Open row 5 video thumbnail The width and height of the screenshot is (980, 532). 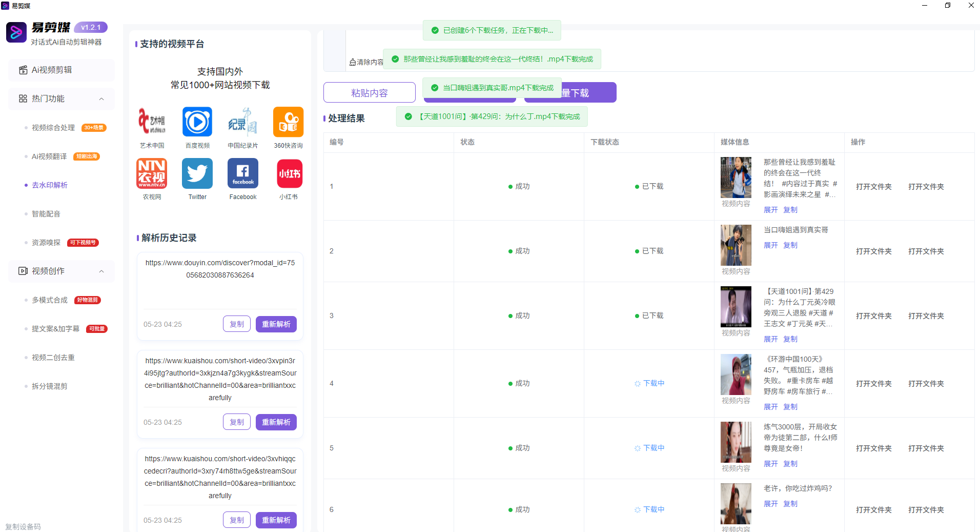(736, 442)
